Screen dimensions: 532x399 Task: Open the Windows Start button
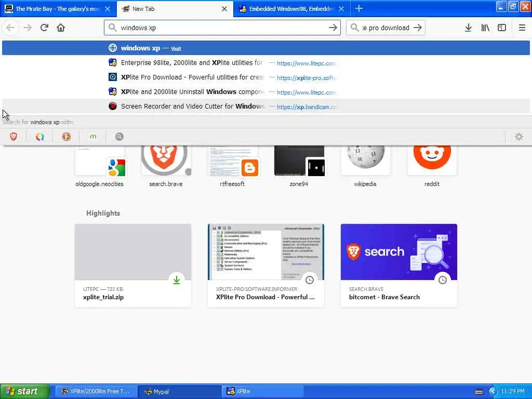(x=24, y=391)
